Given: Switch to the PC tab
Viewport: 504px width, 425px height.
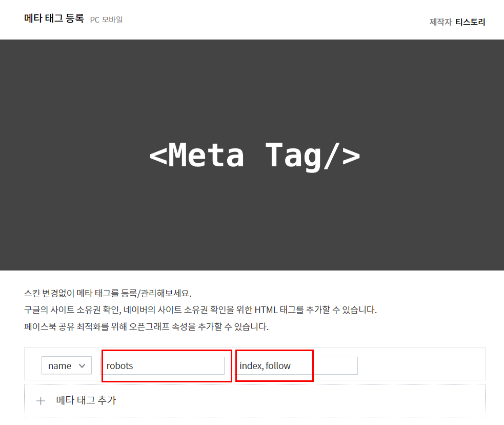Looking at the screenshot, I should point(94,20).
